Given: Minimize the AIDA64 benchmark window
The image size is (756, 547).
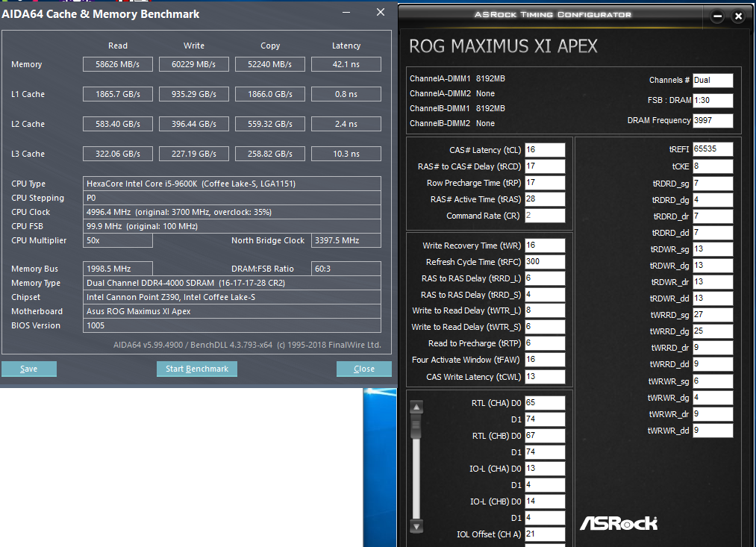Looking at the screenshot, I should click(x=346, y=13).
